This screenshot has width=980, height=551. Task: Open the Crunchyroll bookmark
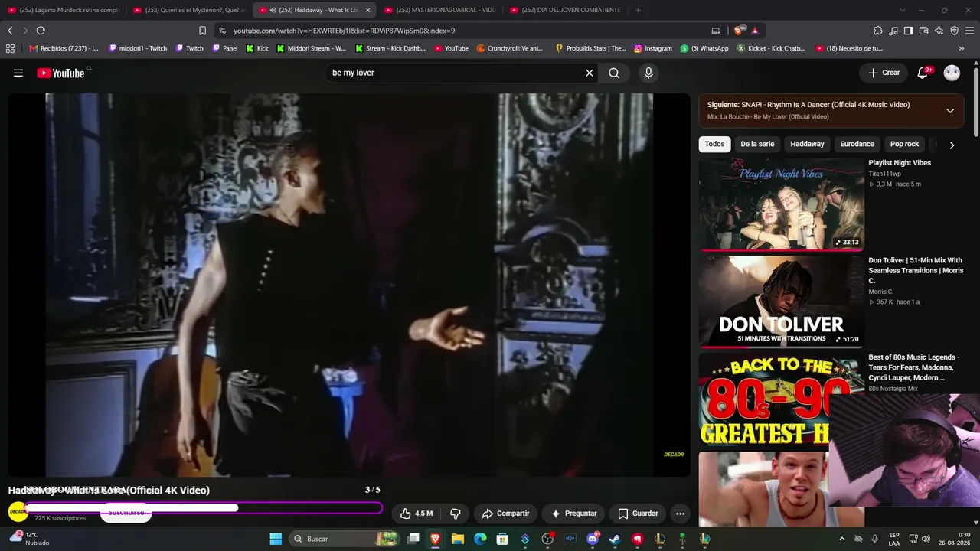click(x=509, y=48)
